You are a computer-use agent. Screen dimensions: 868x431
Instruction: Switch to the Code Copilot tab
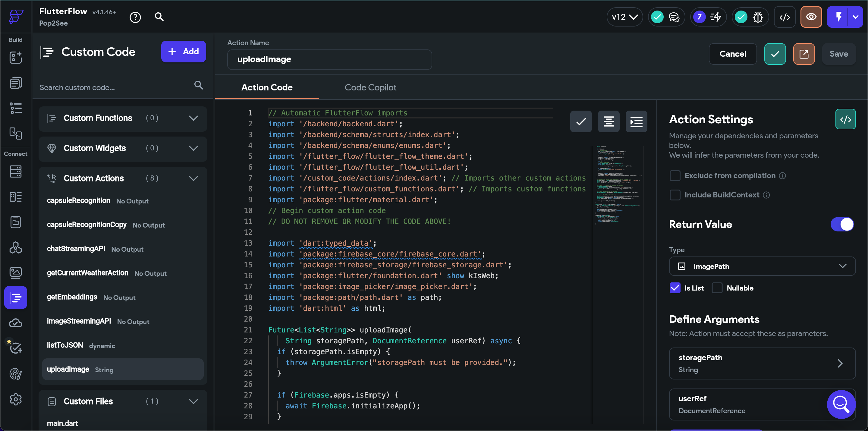(370, 87)
